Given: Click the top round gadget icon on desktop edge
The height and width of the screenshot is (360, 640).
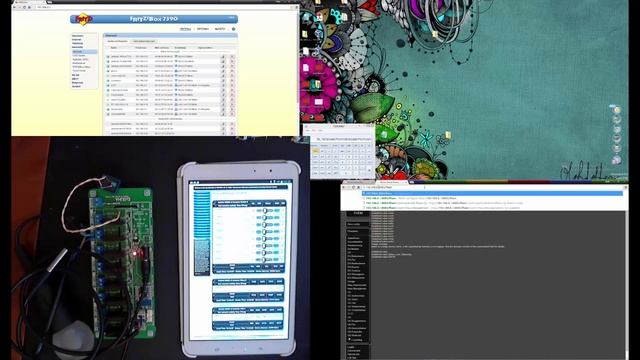Looking at the screenshot, I should click(x=617, y=110).
